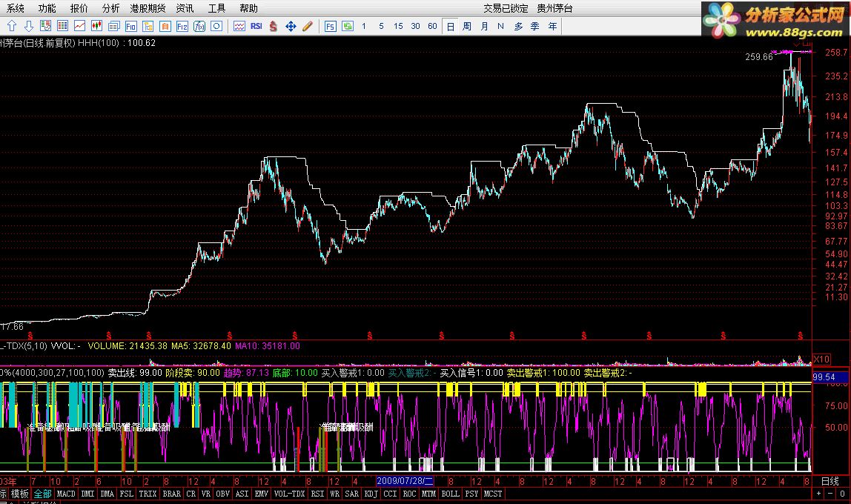Viewport: 851px width, 504px height.
Task: Select the multi-period (多) button
Action: pos(518,26)
